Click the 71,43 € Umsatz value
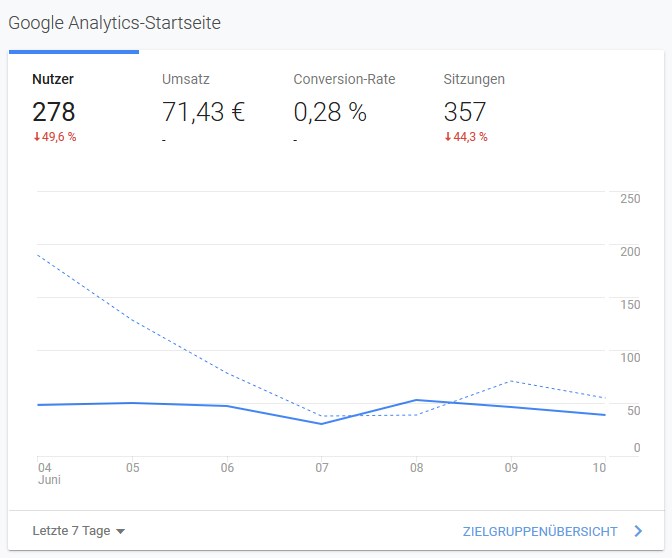 pos(203,112)
